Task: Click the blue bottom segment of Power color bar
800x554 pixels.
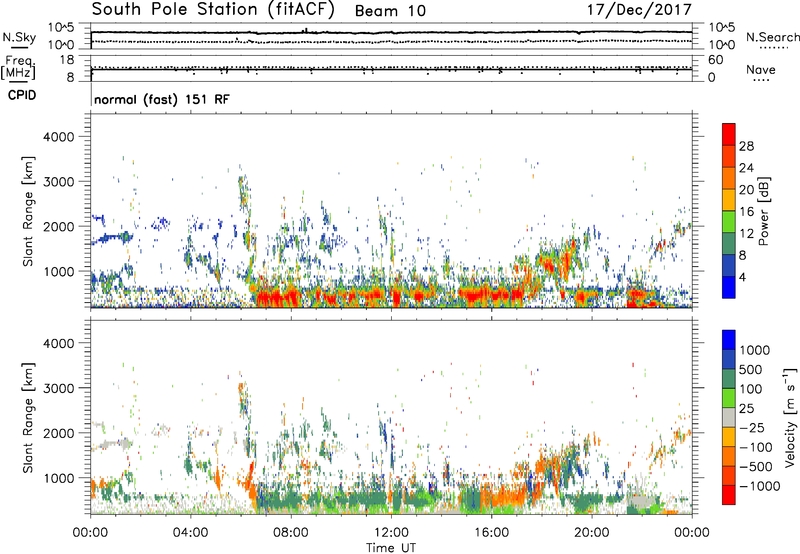Action: [x=729, y=287]
